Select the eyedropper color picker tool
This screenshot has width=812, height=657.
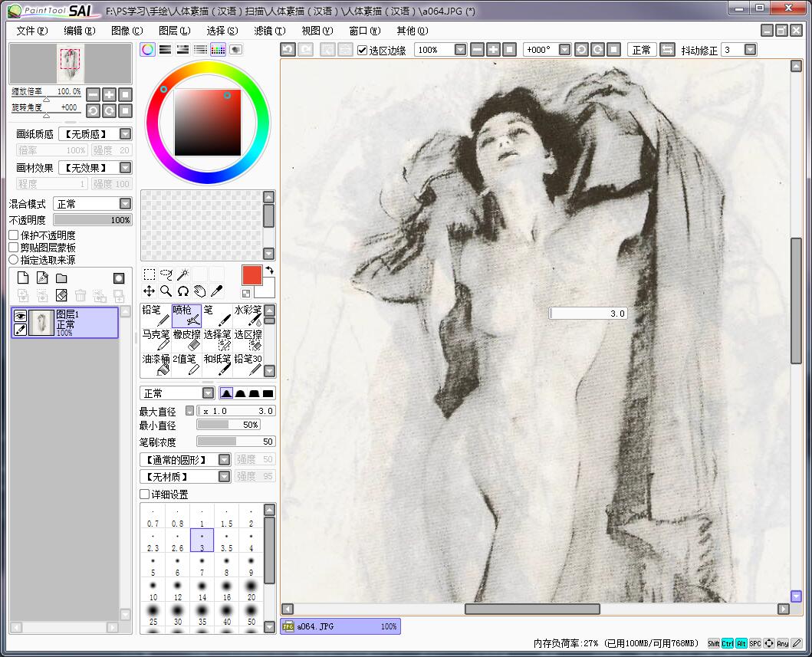(x=216, y=291)
